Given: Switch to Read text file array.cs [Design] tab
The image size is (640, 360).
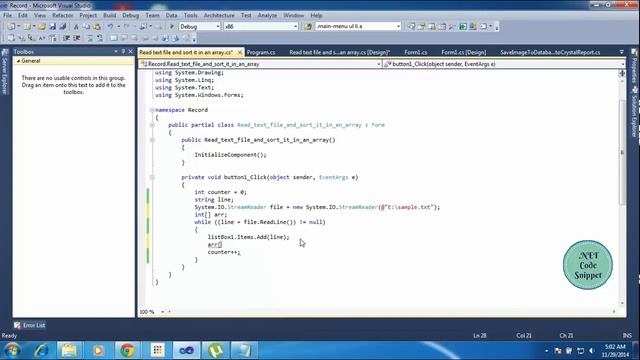Looking at the screenshot, I should 340,52.
